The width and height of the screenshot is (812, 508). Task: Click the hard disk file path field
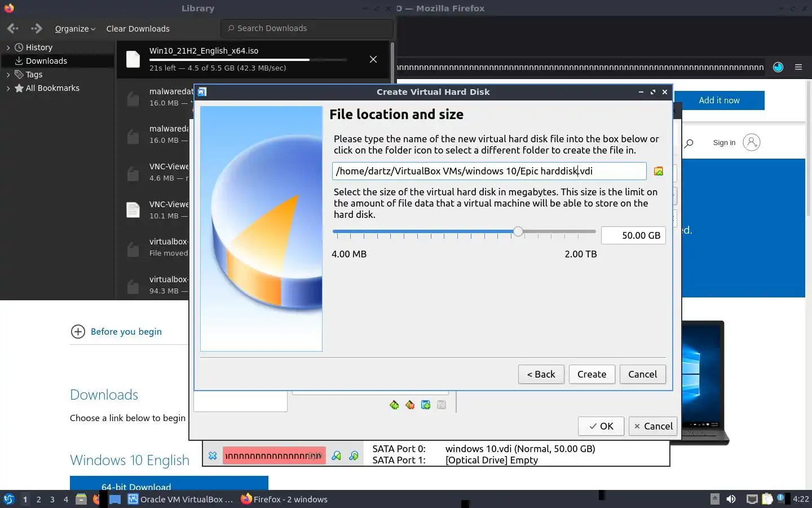(489, 171)
